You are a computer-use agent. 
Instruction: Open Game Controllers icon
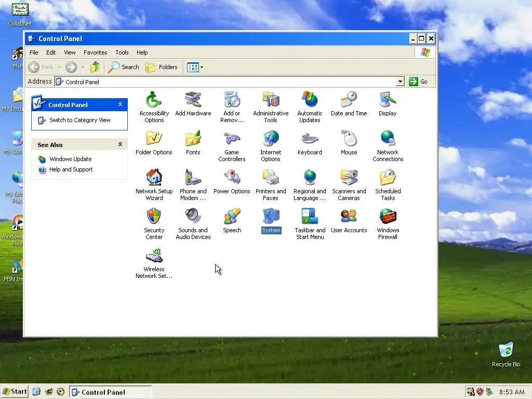232,145
